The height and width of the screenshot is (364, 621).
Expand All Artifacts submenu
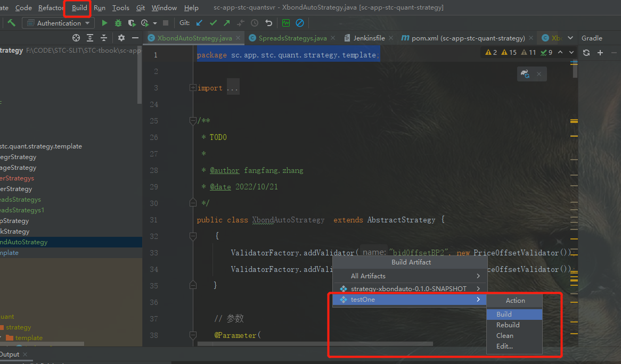pyautogui.click(x=410, y=276)
